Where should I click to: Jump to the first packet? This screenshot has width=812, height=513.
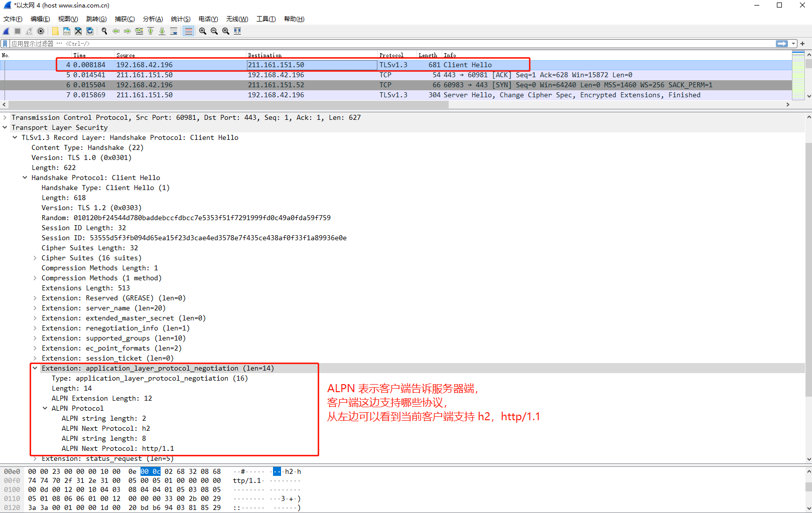point(151,31)
